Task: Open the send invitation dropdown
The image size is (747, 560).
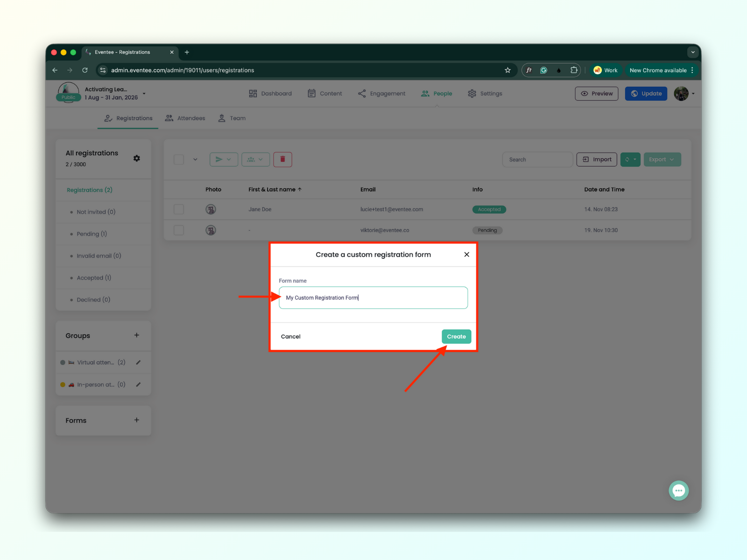Action: (x=224, y=160)
